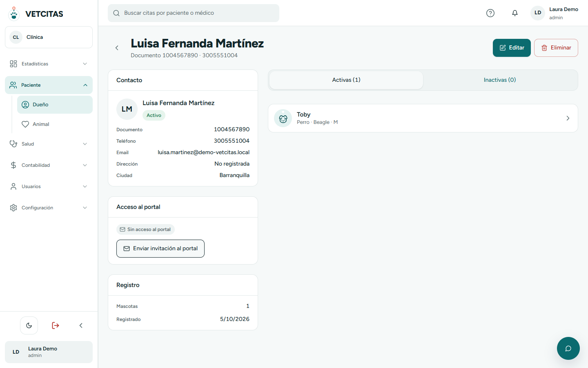Click the pencil icon on Editar
Image resolution: width=588 pixels, height=368 pixels.
tap(503, 48)
